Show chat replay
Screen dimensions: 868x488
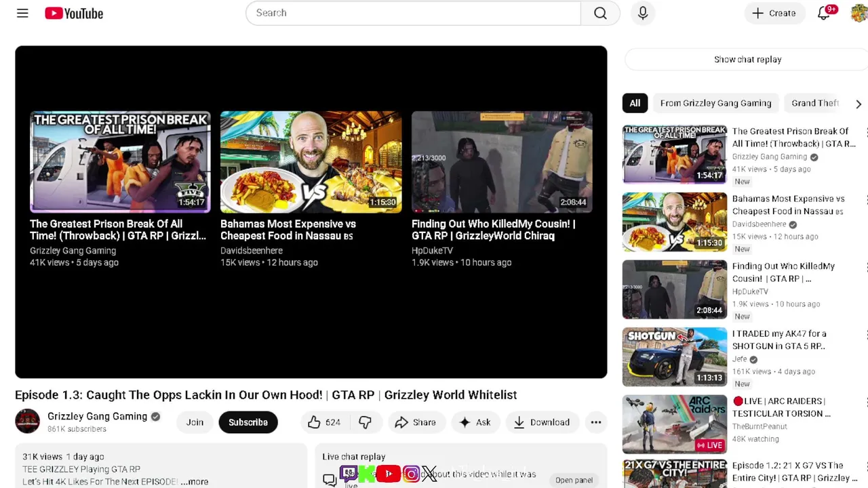point(747,60)
